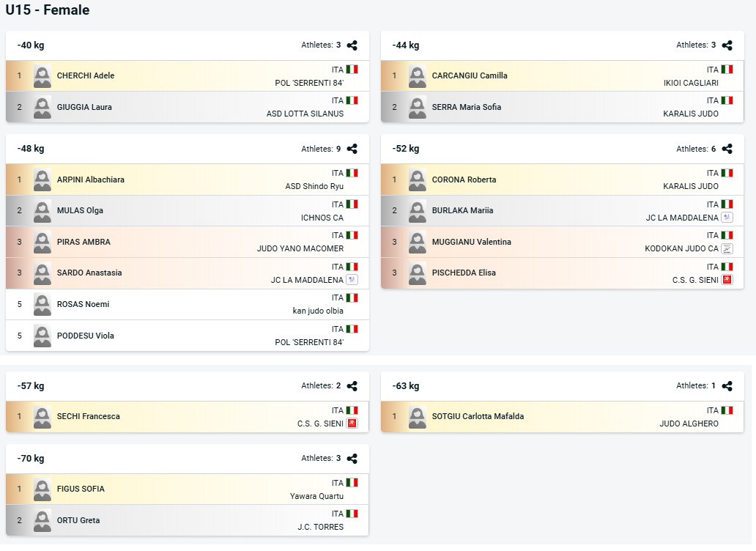The width and height of the screenshot is (756, 551).
Task: Select ORTU Greta row
Action: coord(187,521)
